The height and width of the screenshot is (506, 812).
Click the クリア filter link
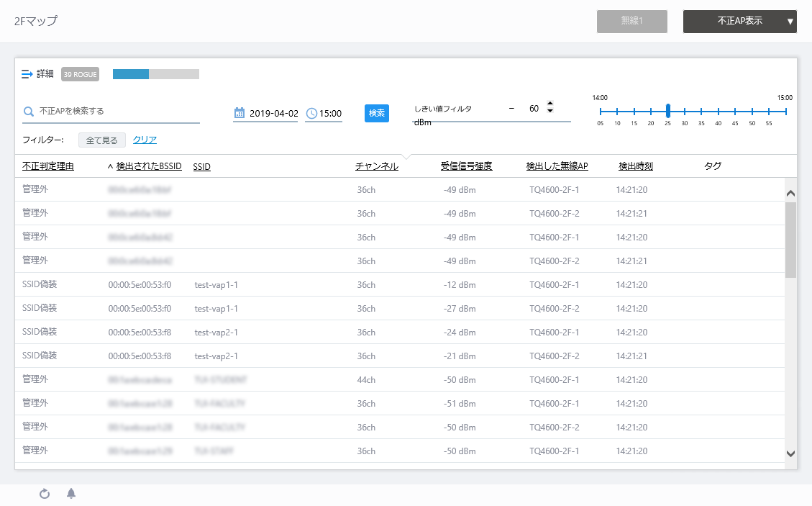coord(145,140)
